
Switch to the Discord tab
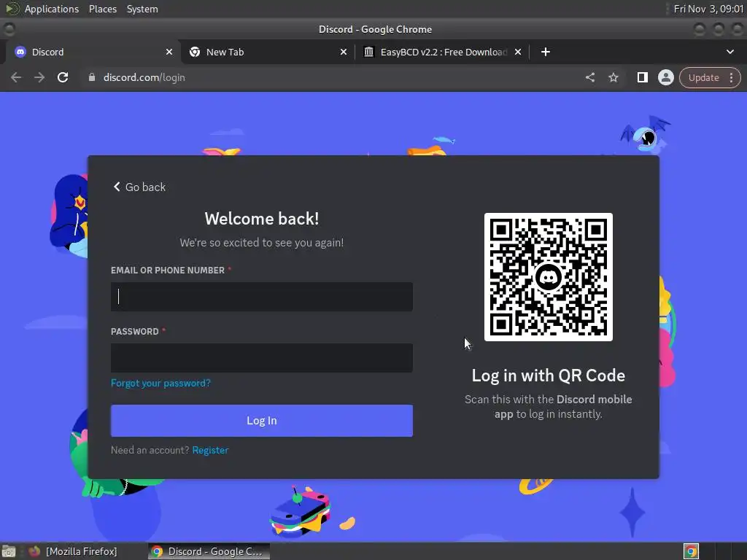click(93, 52)
